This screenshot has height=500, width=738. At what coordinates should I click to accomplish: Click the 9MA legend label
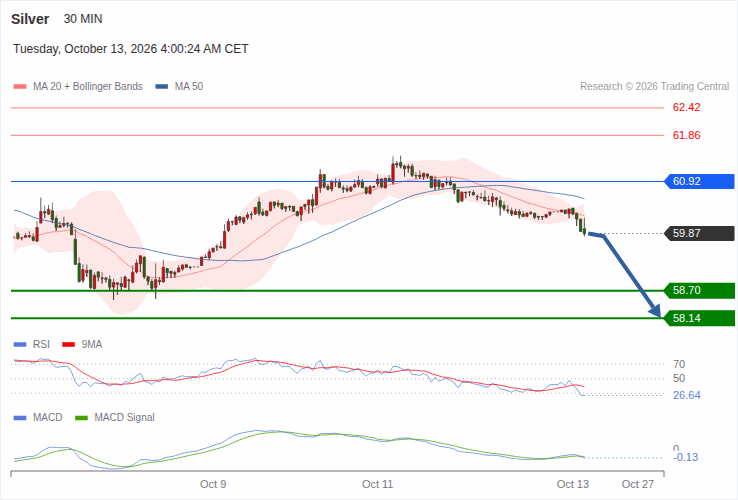(91, 345)
